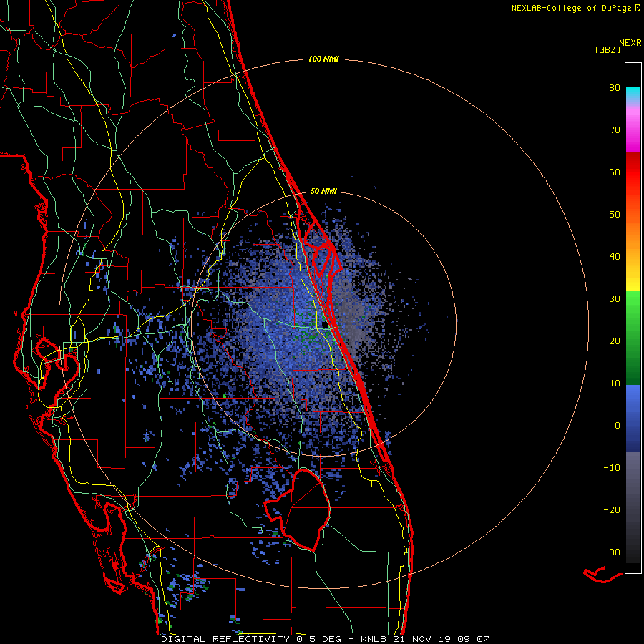Pick the blue segment of the reflectivity color bar
644x644 pixels.
(633, 417)
